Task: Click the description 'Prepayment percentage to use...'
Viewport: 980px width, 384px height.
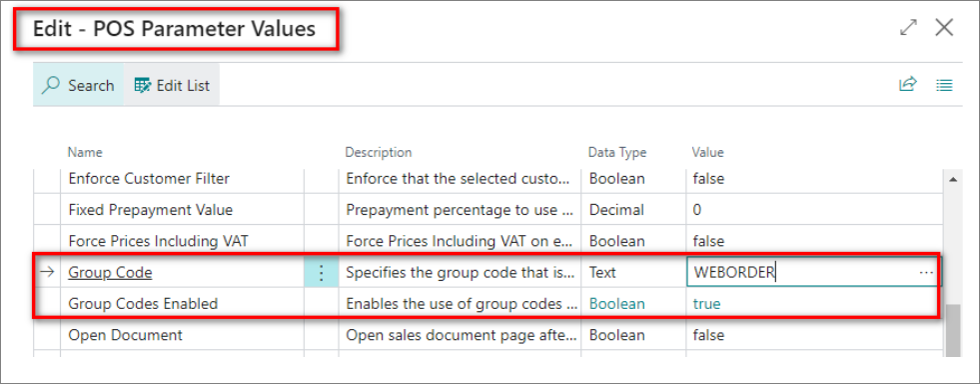Action: tap(460, 210)
